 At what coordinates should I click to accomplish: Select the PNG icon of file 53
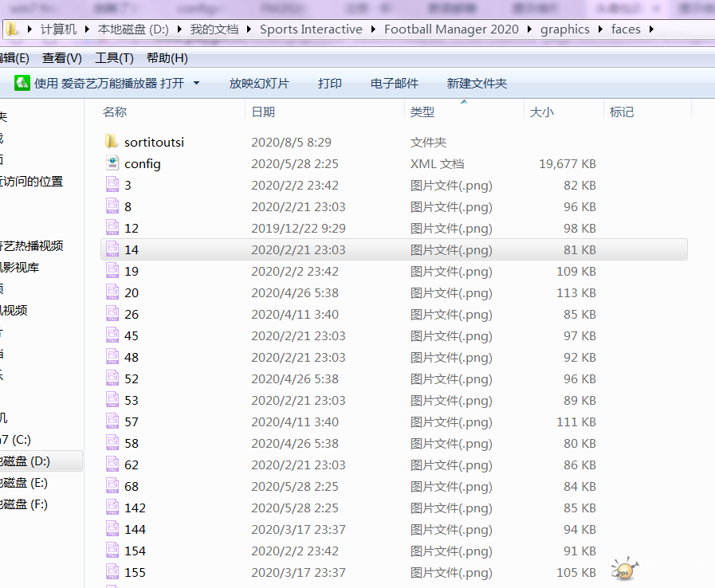(x=112, y=400)
